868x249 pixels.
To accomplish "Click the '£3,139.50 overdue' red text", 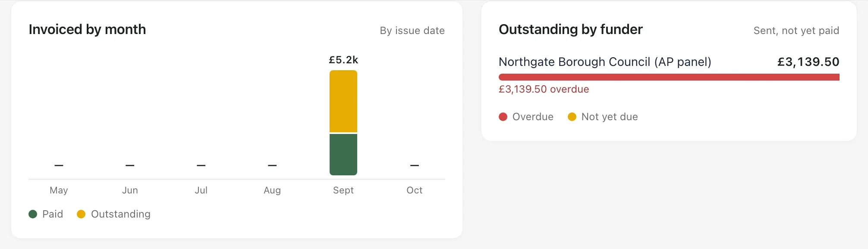I will pos(544,89).
